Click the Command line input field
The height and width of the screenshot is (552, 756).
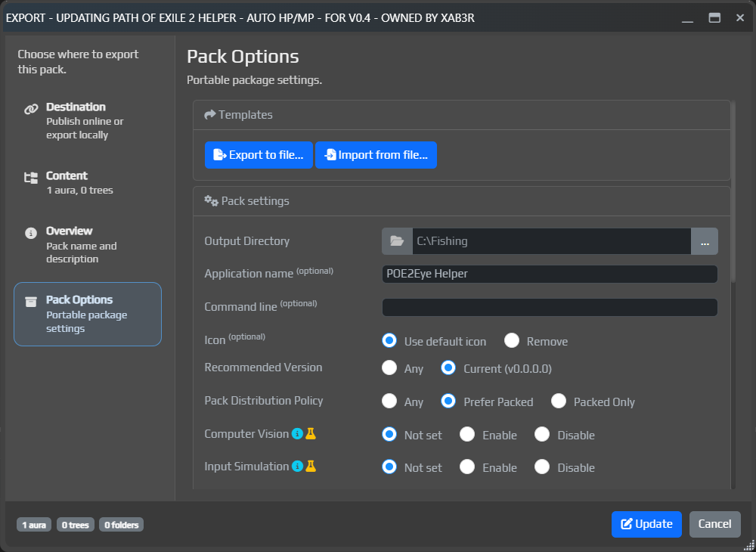pos(549,307)
